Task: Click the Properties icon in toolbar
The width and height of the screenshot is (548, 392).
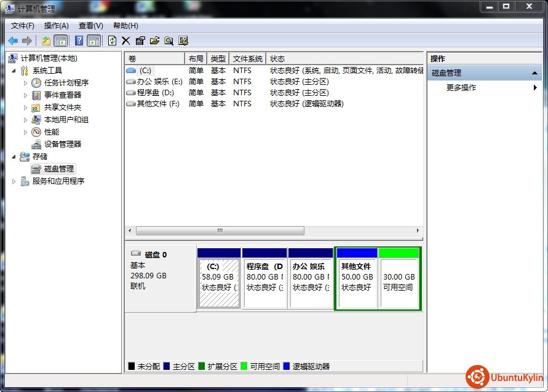Action: click(x=140, y=41)
